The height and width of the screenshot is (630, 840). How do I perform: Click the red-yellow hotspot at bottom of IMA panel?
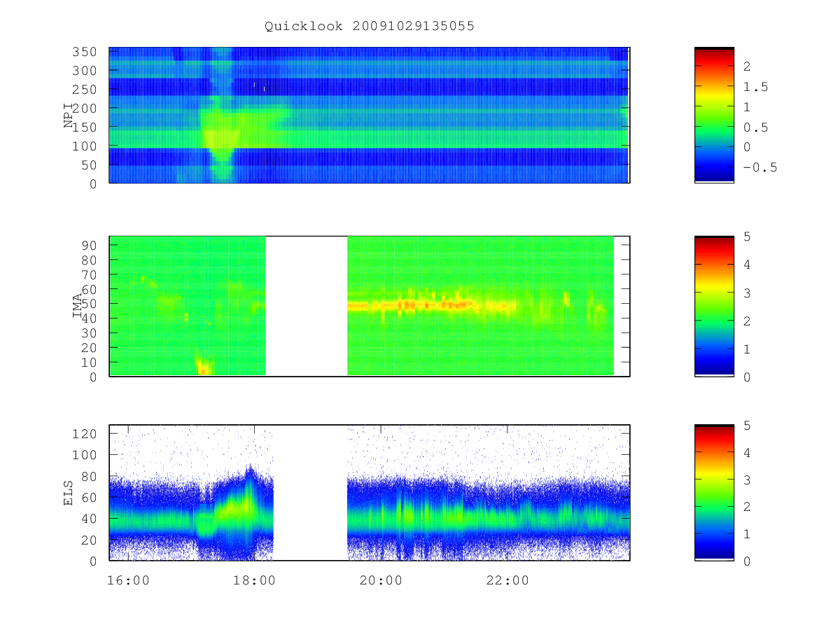[x=203, y=367]
